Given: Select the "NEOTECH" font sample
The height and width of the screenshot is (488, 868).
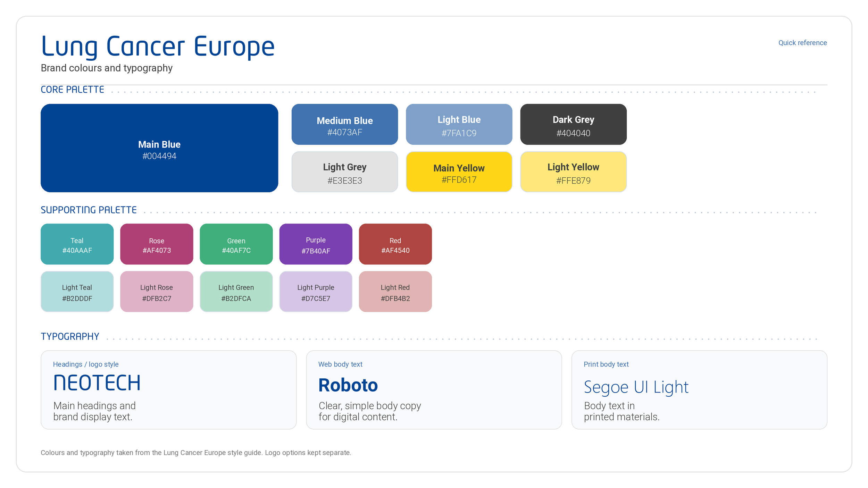Looking at the screenshot, I should pyautogui.click(x=97, y=383).
